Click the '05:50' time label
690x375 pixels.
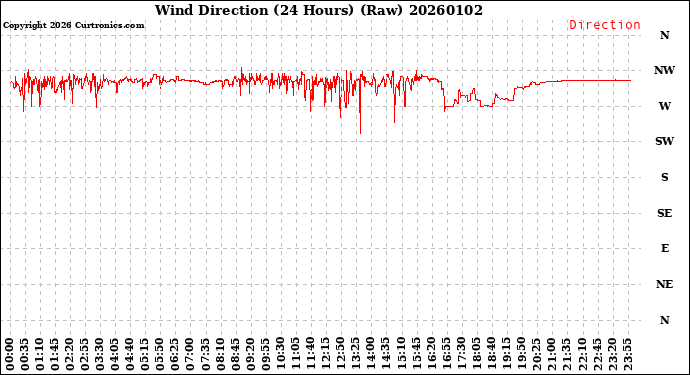tap(160, 355)
